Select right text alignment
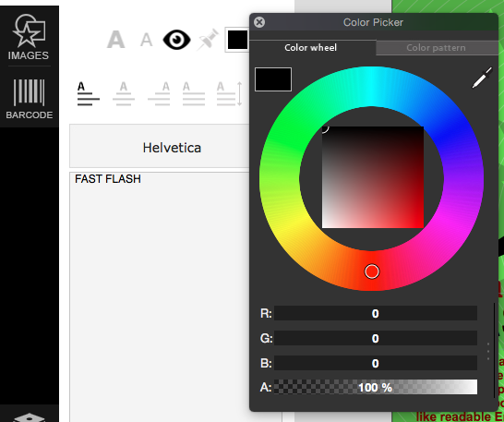The height and width of the screenshot is (422, 504). click(159, 94)
